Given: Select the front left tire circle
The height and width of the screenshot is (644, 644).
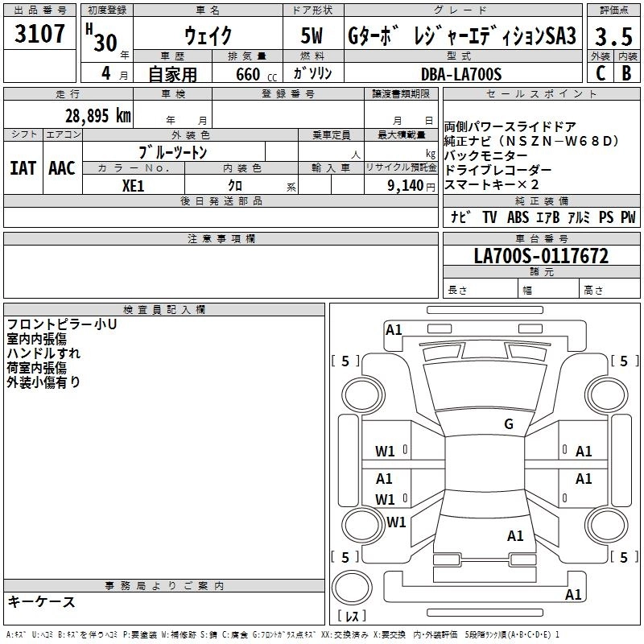Looking at the screenshot, I should click(x=363, y=395).
